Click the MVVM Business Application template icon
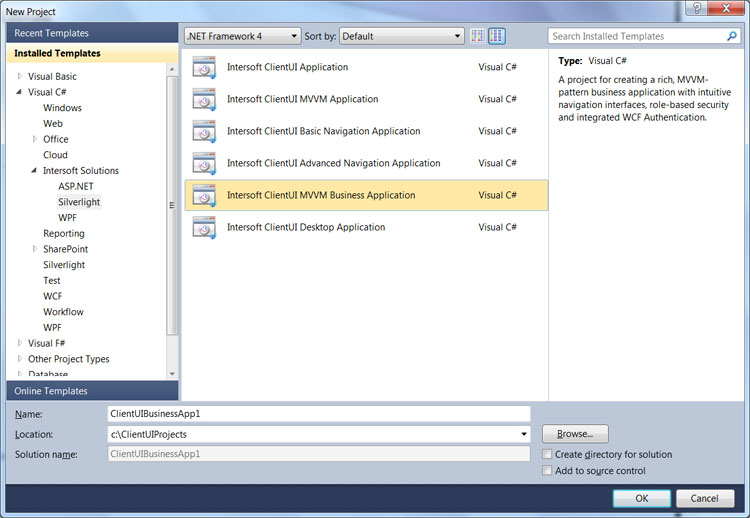 204,196
